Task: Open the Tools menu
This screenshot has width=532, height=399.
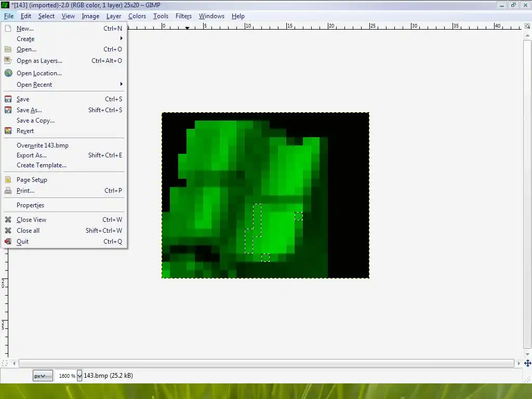Action: pos(161,16)
